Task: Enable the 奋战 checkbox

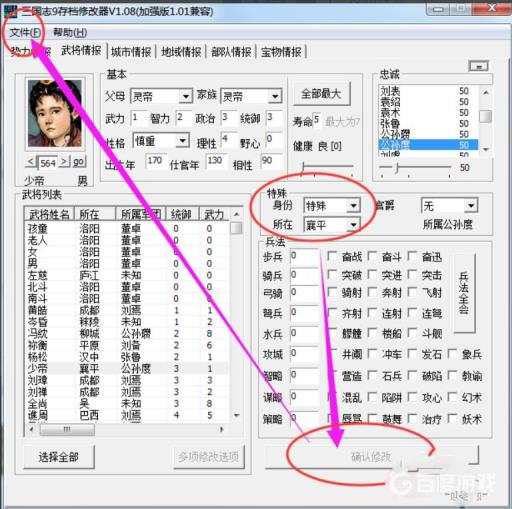Action: [332, 256]
